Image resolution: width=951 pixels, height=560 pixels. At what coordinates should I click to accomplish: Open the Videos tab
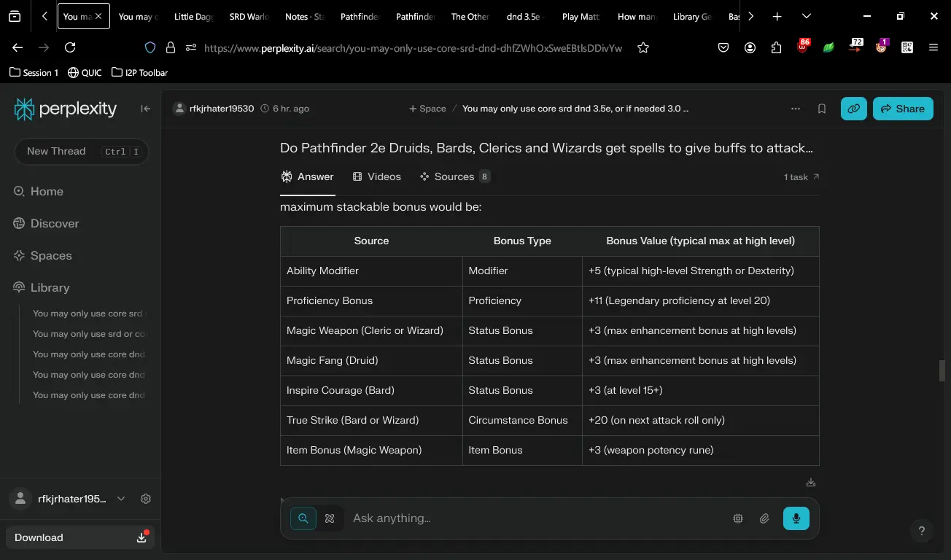tap(376, 176)
